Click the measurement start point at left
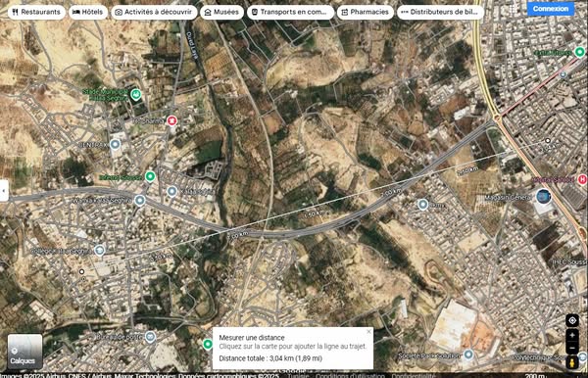 [81, 271]
